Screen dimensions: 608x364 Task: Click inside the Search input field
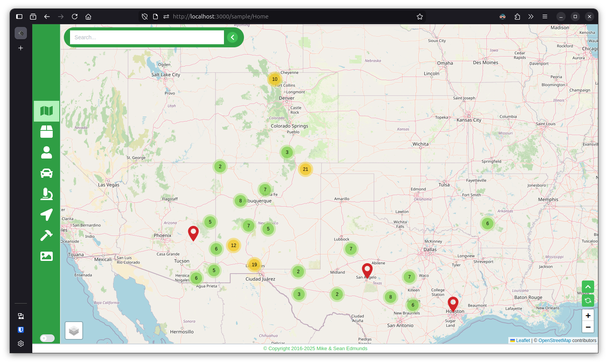point(147,37)
